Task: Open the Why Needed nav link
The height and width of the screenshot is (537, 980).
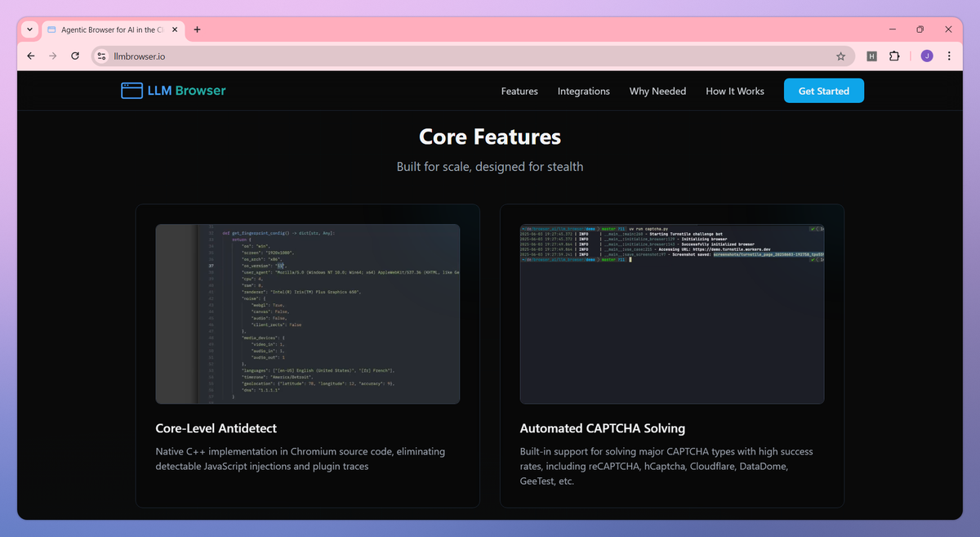Action: click(x=657, y=91)
